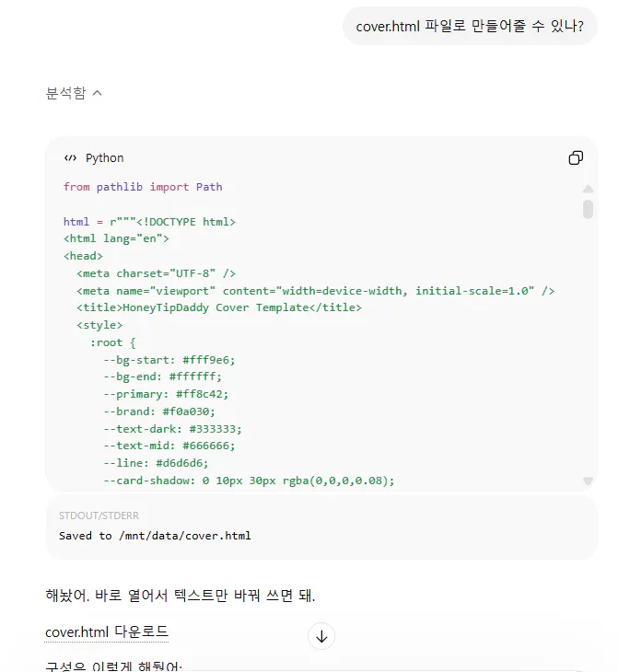Click the '<style>' line
Viewport: 618px width, 672px height.
(x=99, y=325)
